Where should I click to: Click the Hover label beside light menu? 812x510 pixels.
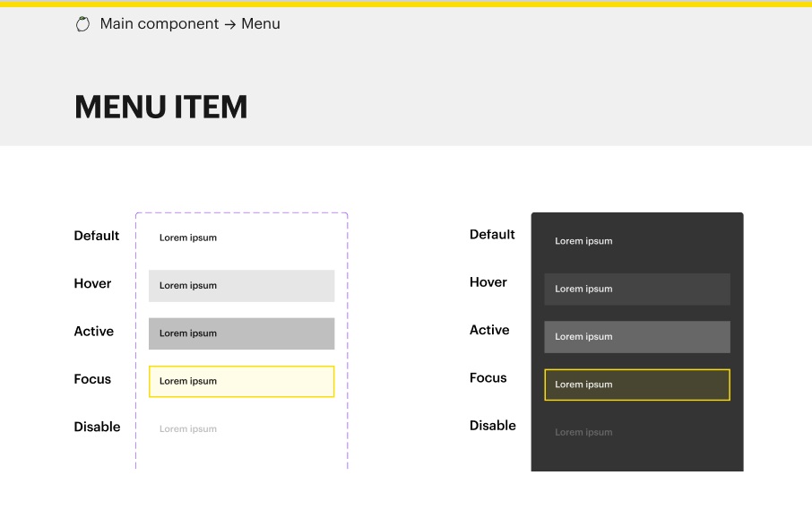tap(92, 283)
